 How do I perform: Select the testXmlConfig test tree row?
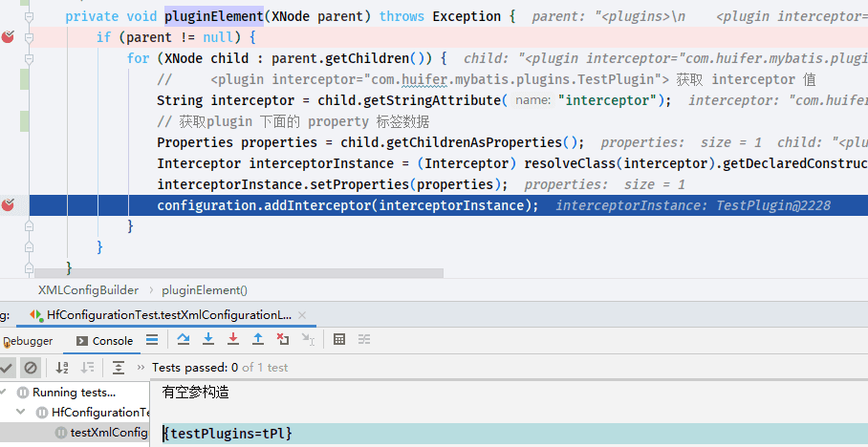(x=75, y=433)
